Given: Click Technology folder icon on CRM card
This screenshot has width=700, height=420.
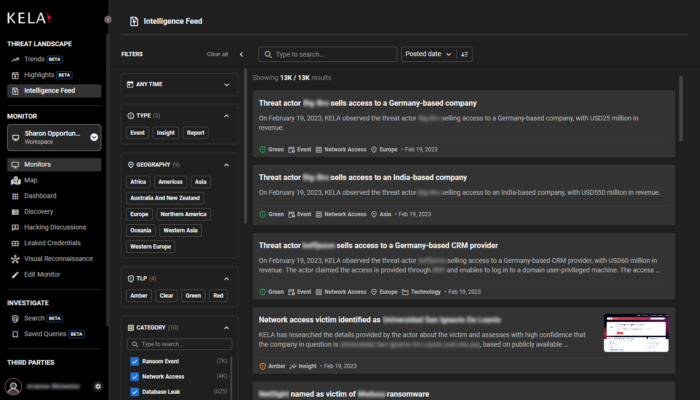Looking at the screenshot, I should pyautogui.click(x=405, y=292).
